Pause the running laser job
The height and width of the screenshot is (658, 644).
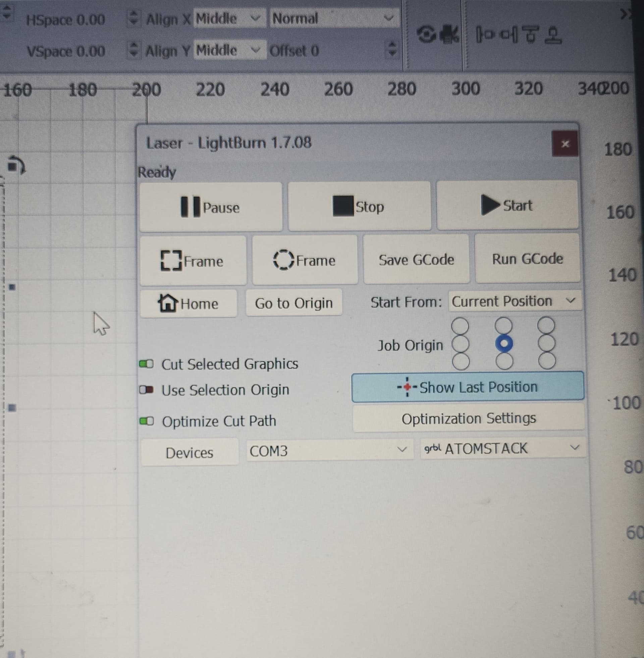pyautogui.click(x=211, y=207)
